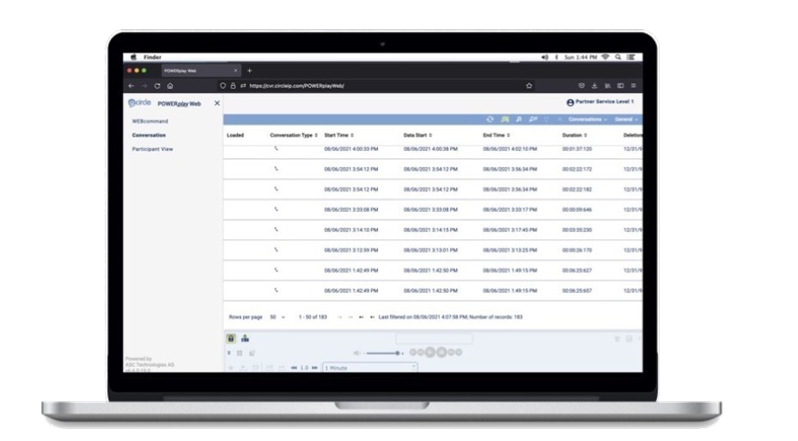Open Firefox downloads arrow icon
Image resolution: width=798 pixels, height=441 pixels.
[595, 86]
